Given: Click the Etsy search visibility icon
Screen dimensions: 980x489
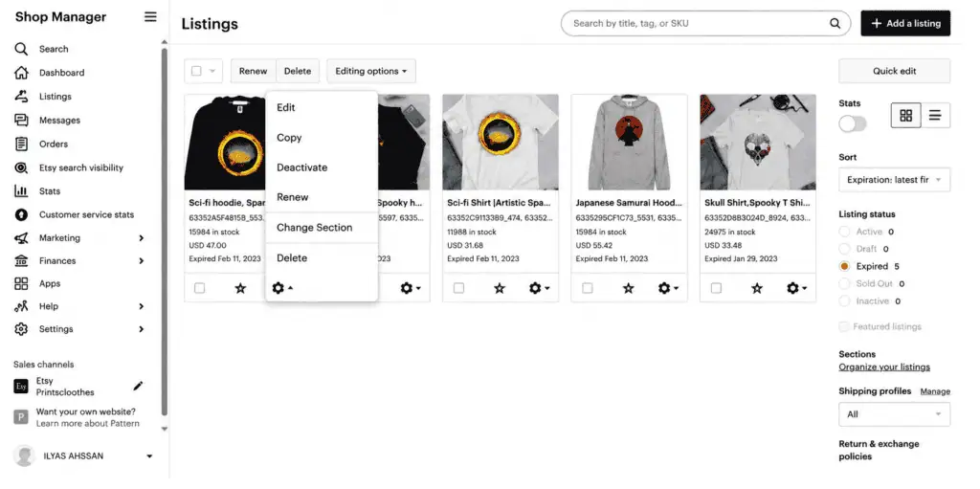Looking at the screenshot, I should tap(21, 167).
